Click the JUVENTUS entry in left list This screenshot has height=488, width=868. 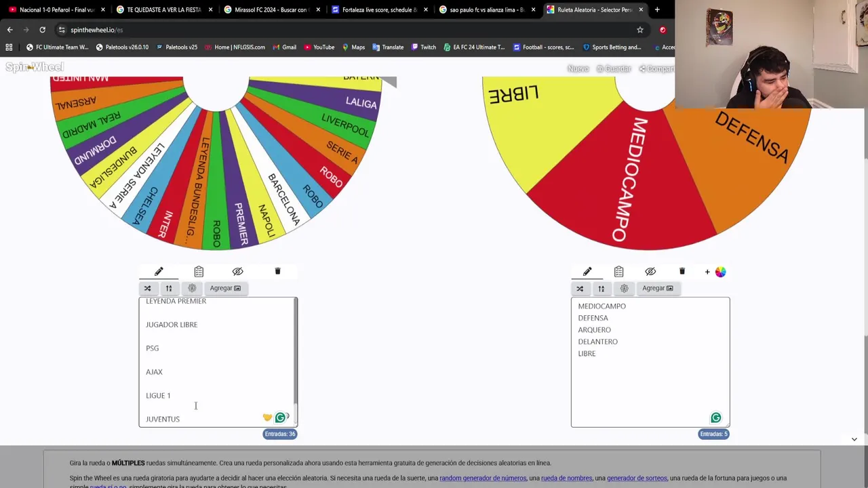pos(163,419)
